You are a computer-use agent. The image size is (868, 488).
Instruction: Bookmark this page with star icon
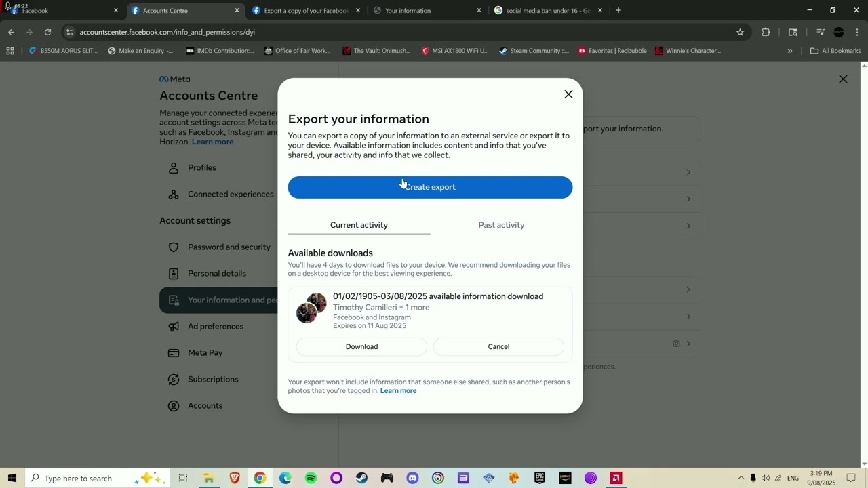point(740,32)
